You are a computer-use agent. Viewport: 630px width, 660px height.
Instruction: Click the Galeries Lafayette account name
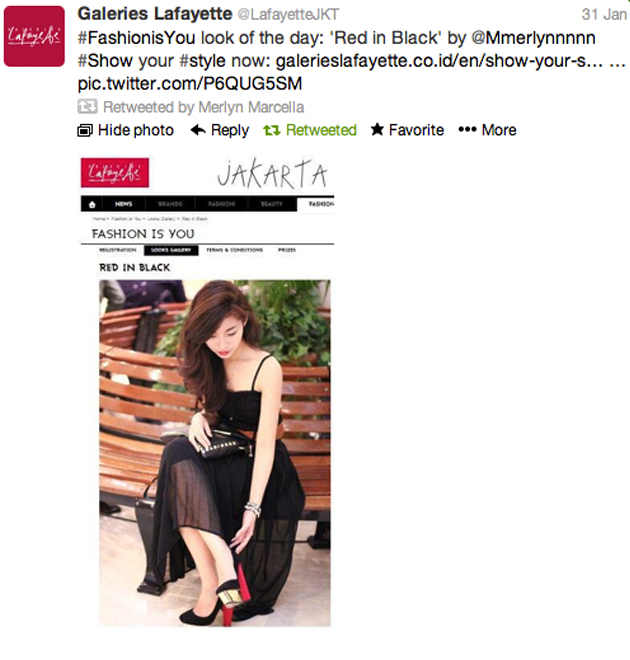[x=155, y=14]
